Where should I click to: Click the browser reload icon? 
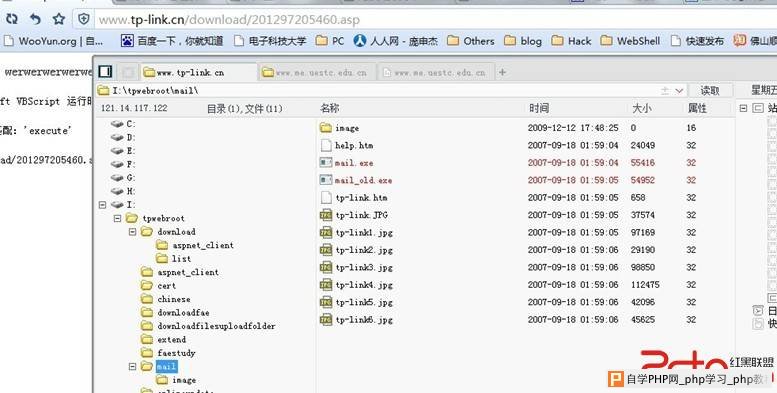11,19
